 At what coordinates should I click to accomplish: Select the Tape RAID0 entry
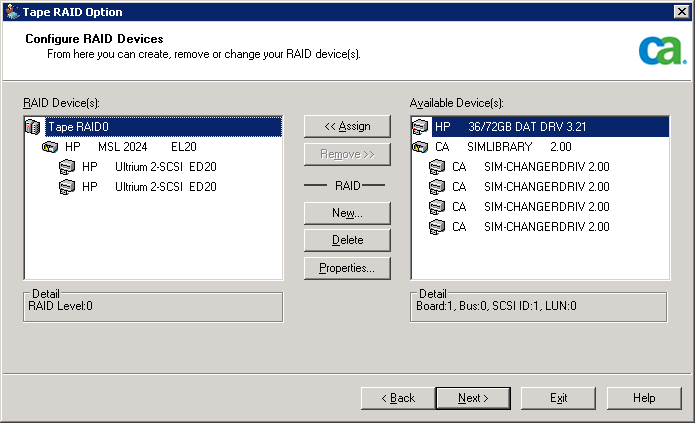tap(163, 127)
